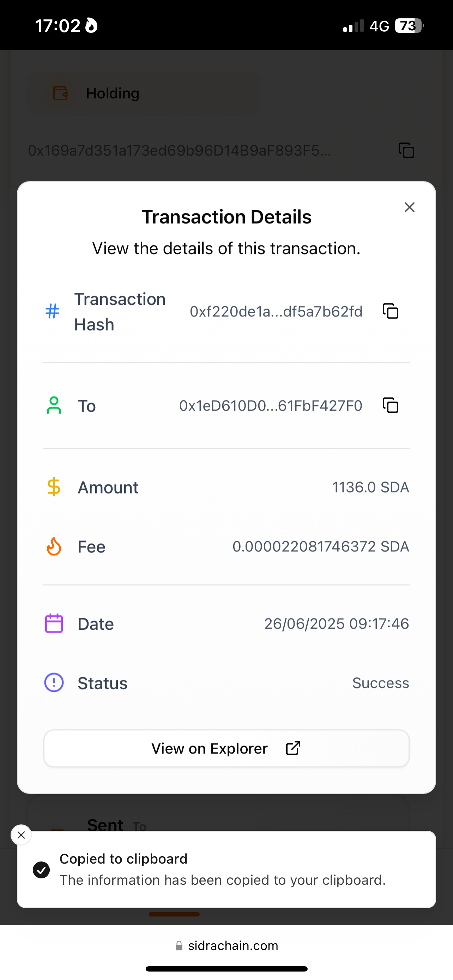
Task: Tap the orange flame Fee icon
Action: 54,546
